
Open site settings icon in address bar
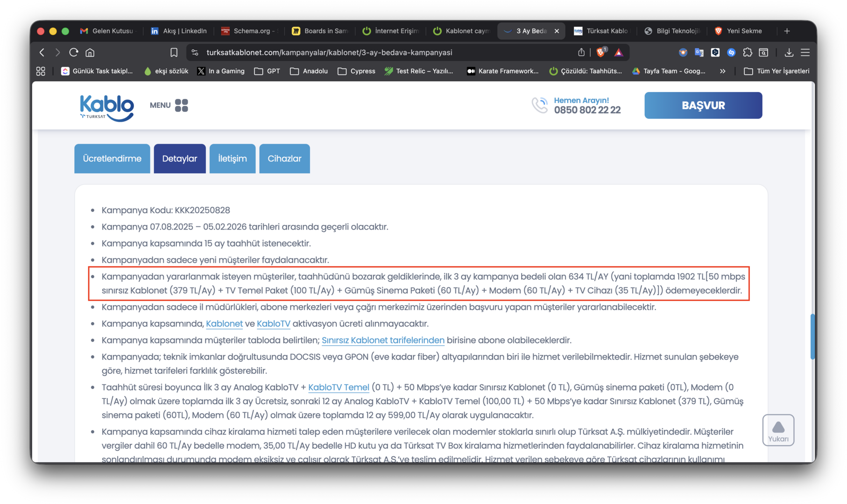pyautogui.click(x=195, y=52)
